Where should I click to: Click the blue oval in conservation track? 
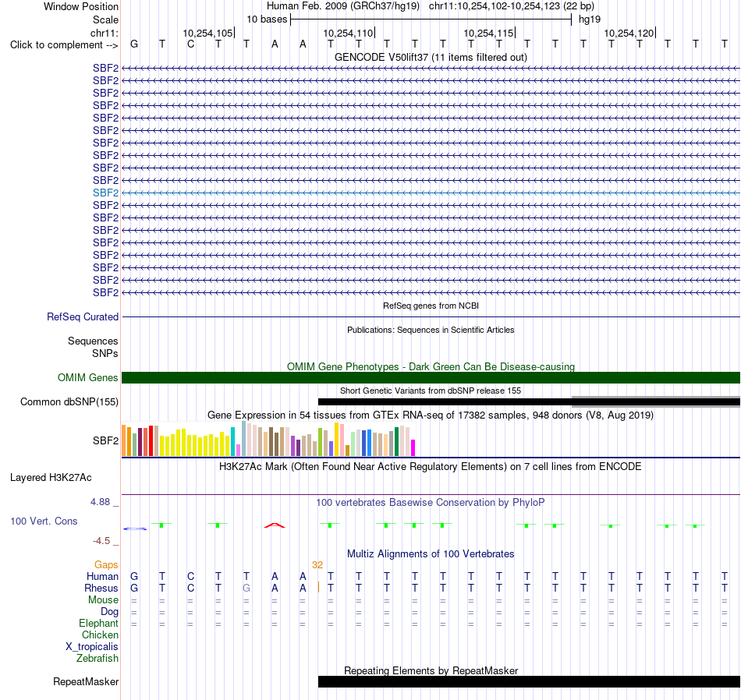pos(135,529)
